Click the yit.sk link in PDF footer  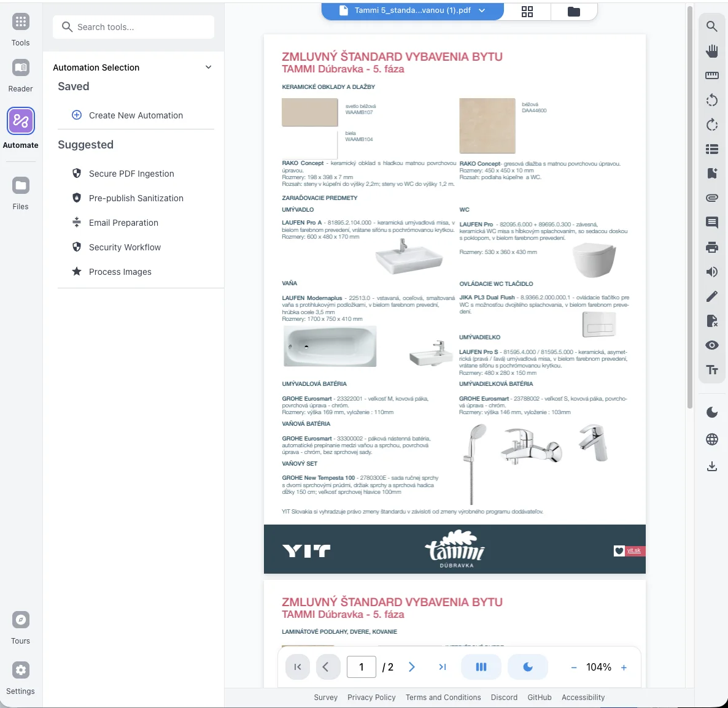coord(633,550)
